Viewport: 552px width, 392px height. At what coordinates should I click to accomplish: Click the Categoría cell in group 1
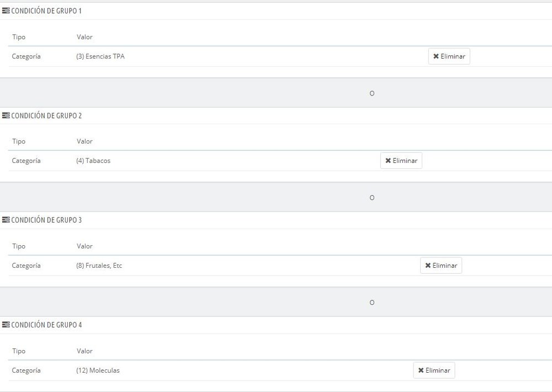[x=26, y=56]
